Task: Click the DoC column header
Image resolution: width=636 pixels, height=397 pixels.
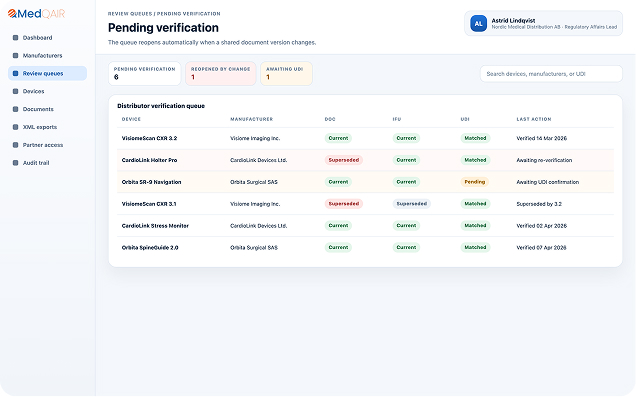Action: pos(330,119)
